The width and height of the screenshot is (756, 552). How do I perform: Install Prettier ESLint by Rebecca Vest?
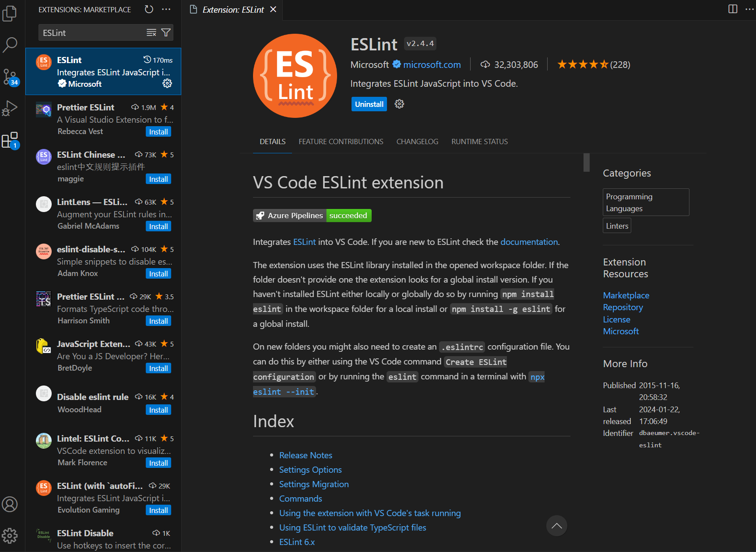tap(158, 132)
